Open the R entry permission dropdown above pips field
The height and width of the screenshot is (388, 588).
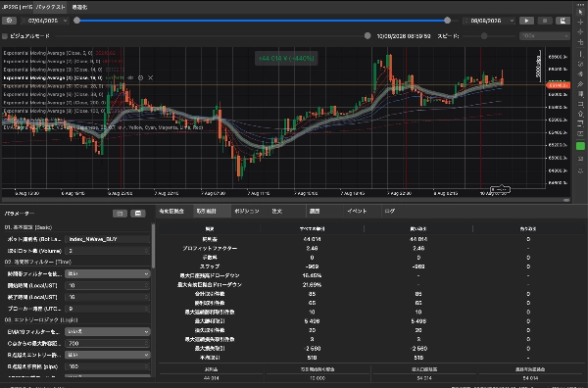click(x=108, y=355)
